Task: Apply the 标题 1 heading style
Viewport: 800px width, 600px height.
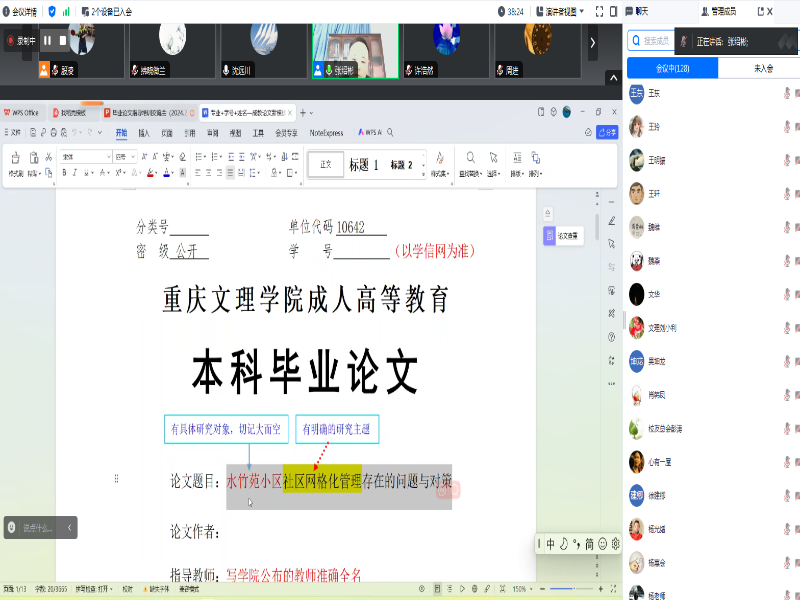Action: pos(363,164)
